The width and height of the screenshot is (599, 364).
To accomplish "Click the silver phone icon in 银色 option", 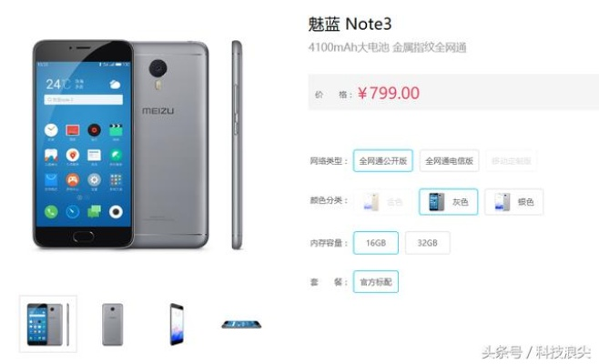I will (503, 202).
